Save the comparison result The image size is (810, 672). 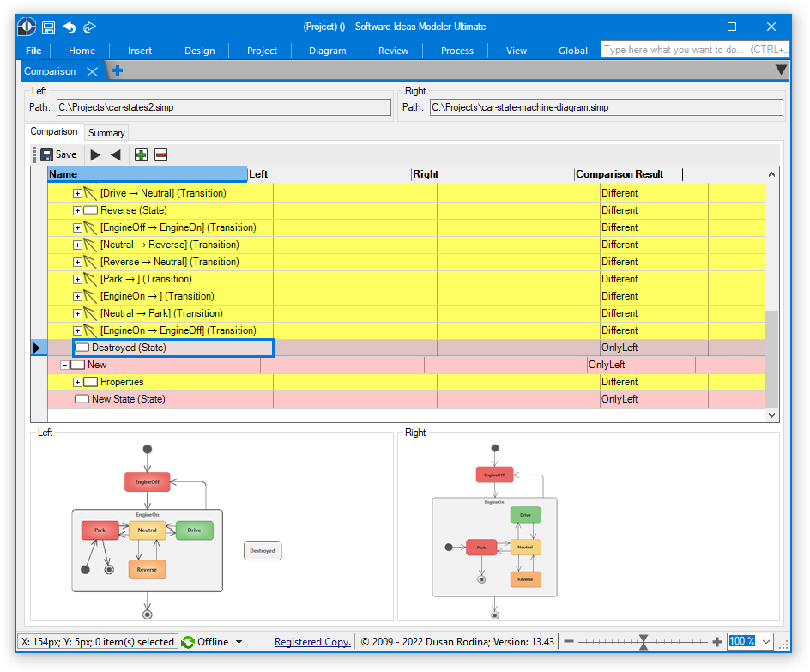tap(59, 154)
